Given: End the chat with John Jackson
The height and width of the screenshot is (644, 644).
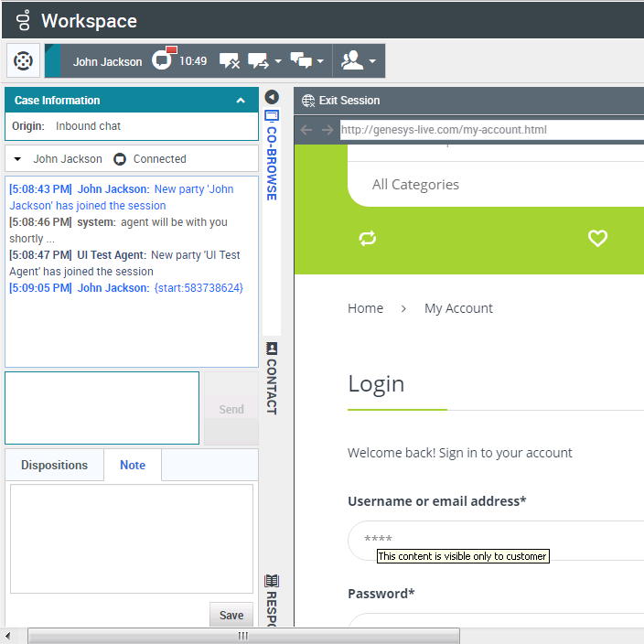Looking at the screenshot, I should click(x=230, y=61).
